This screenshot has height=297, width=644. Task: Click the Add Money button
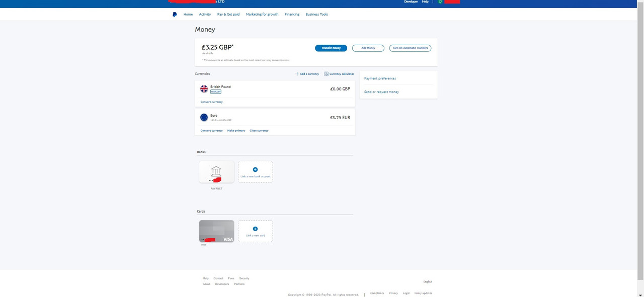tap(368, 48)
